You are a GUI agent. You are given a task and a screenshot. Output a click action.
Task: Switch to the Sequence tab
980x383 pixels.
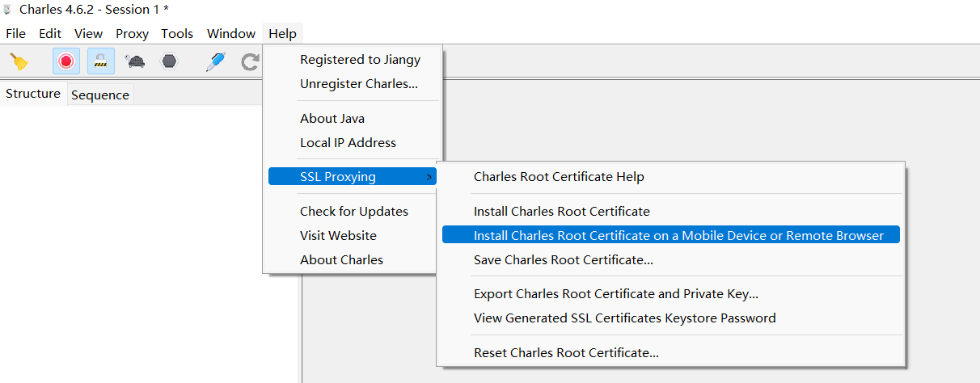click(x=100, y=95)
